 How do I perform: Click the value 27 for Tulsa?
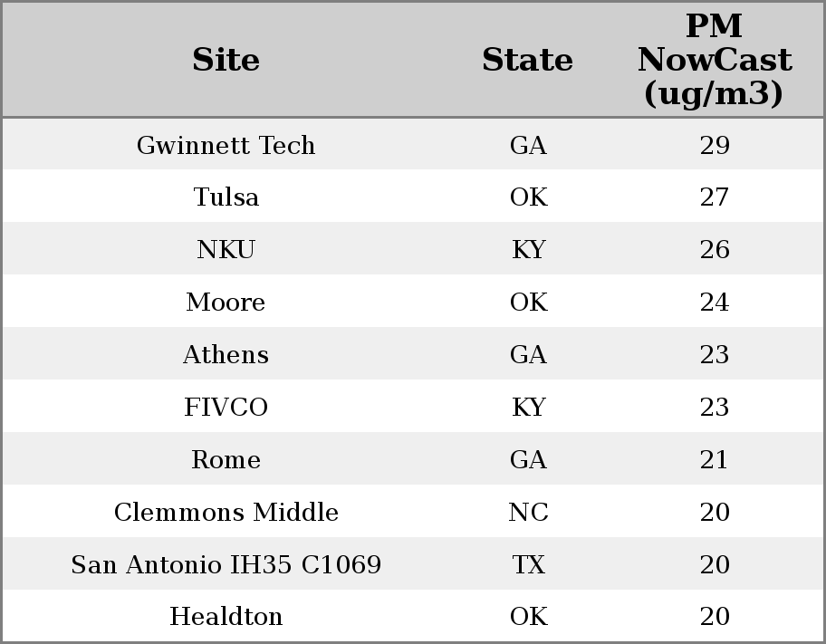point(715,197)
